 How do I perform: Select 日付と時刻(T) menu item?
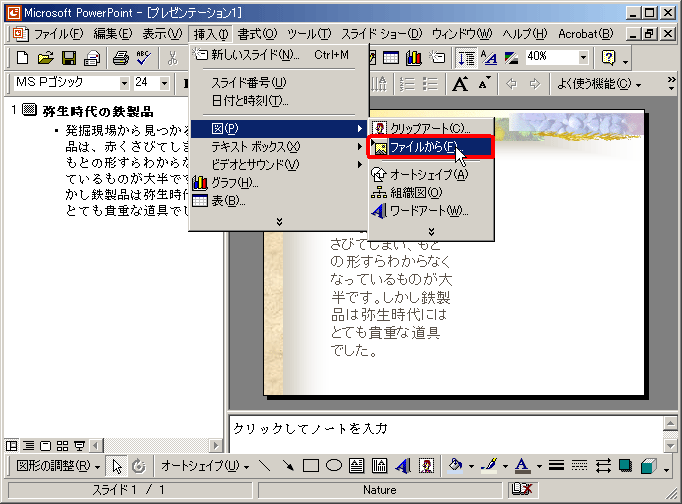tap(278, 101)
